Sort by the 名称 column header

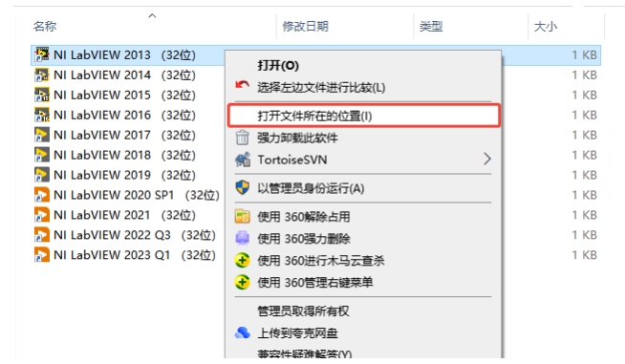pos(45,27)
